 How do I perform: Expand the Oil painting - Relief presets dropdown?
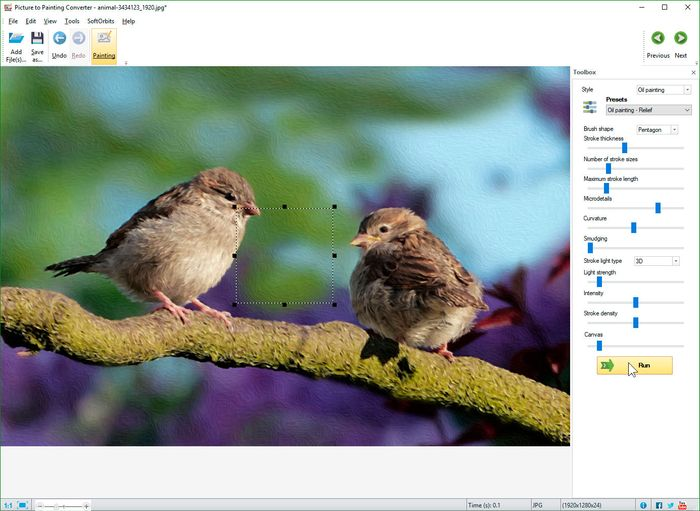coord(648,110)
